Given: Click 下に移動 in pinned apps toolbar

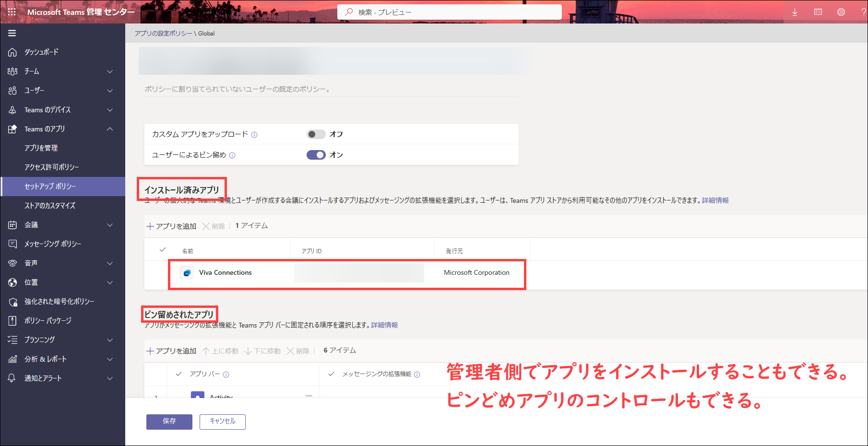Looking at the screenshot, I should [x=262, y=351].
